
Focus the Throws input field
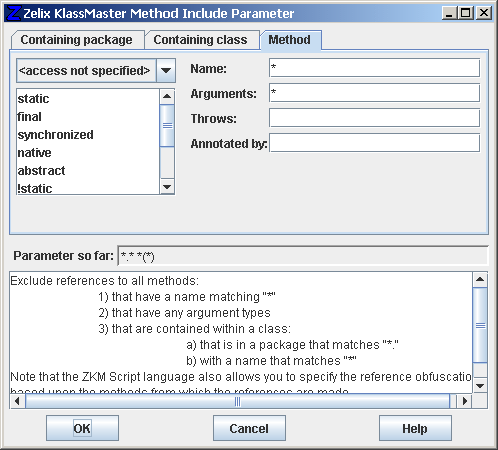tap(374, 118)
